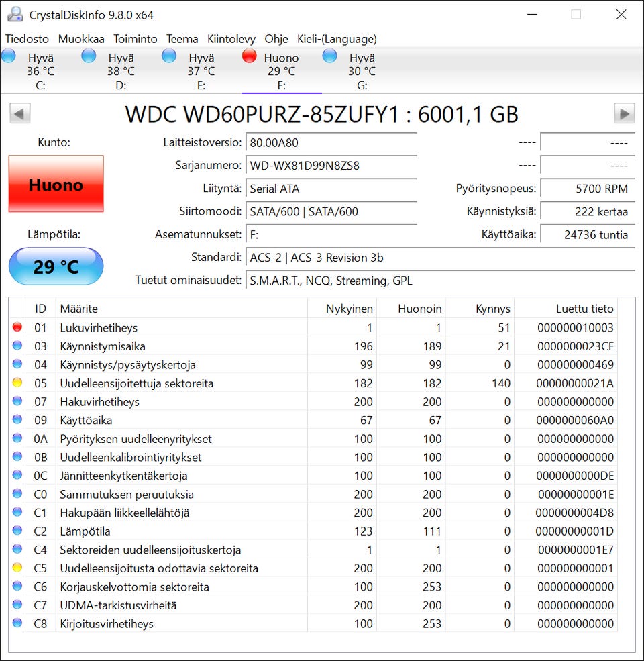Image resolution: width=644 pixels, height=661 pixels.
Task: Click status dot for Kirjoitusvirhetiheys
Action: 17,623
